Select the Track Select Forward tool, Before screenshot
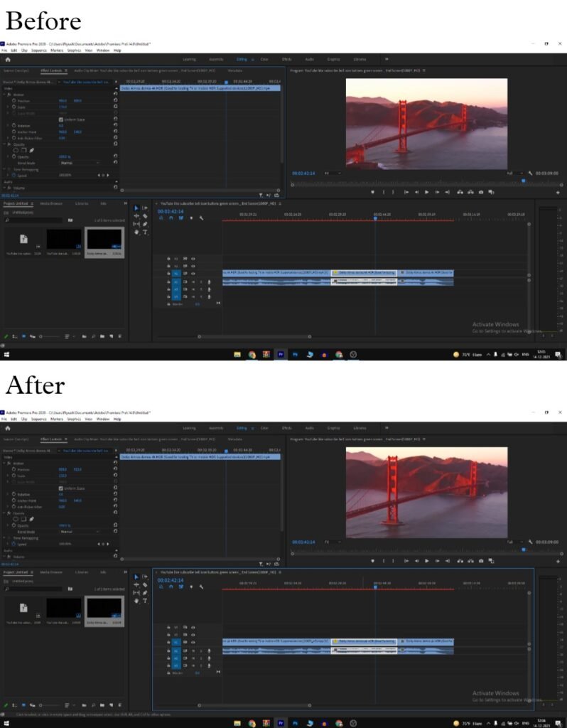This screenshot has height=728, width=567. (x=145, y=208)
